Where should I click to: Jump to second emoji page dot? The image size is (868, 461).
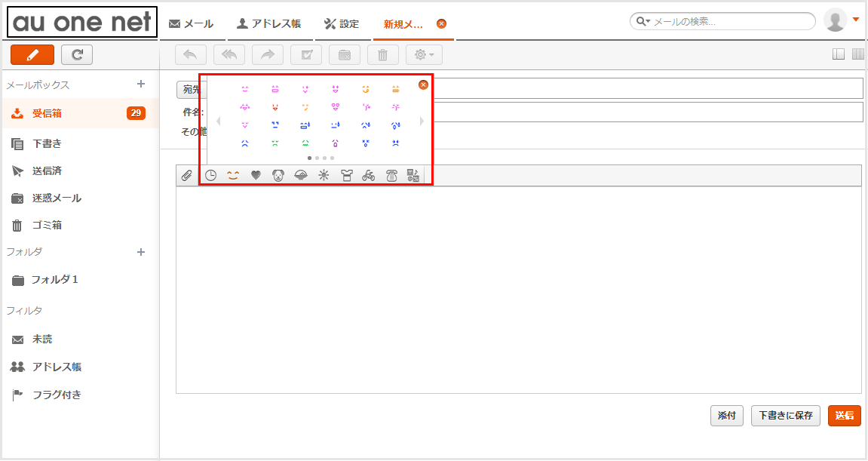(x=317, y=158)
